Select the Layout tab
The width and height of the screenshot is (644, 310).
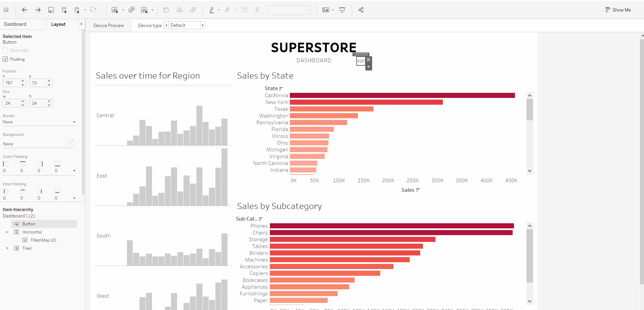point(58,24)
